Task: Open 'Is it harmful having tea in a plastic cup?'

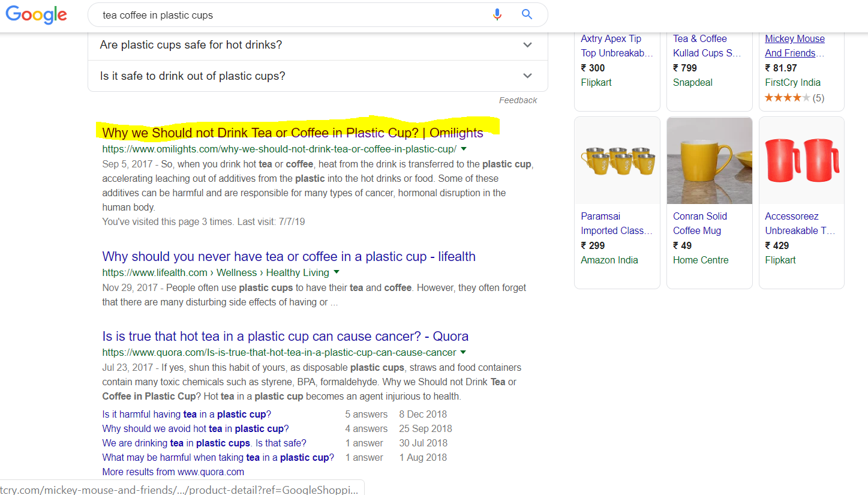Action: [187, 414]
